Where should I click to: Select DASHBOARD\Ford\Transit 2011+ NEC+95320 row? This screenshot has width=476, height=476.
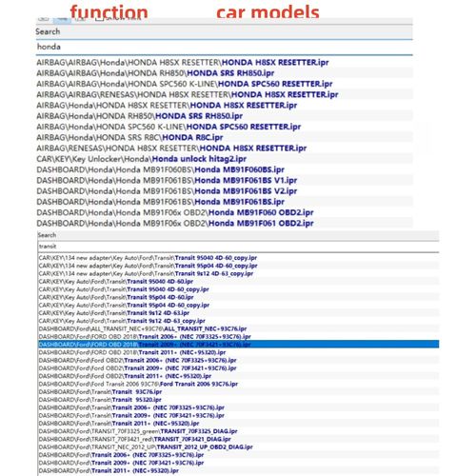point(238,470)
